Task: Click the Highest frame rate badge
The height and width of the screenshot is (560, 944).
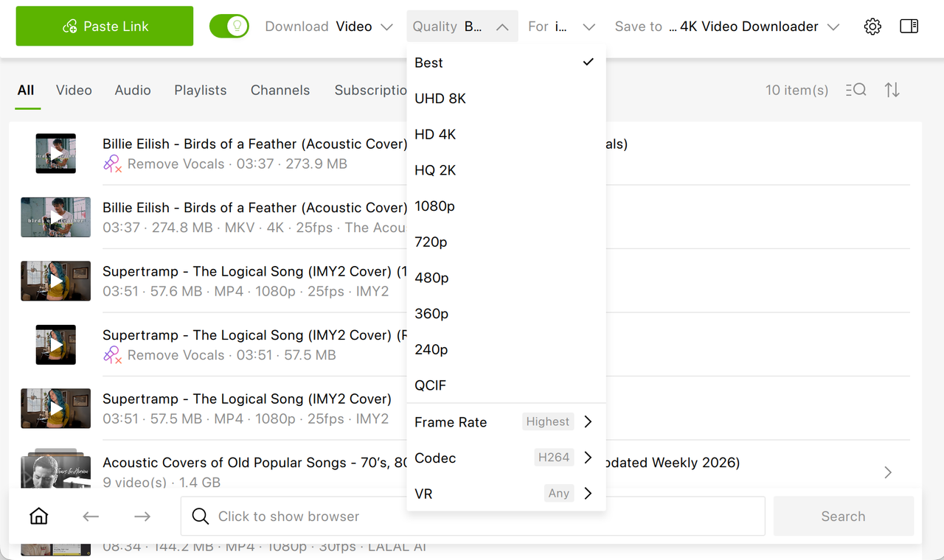Action: pyautogui.click(x=548, y=421)
